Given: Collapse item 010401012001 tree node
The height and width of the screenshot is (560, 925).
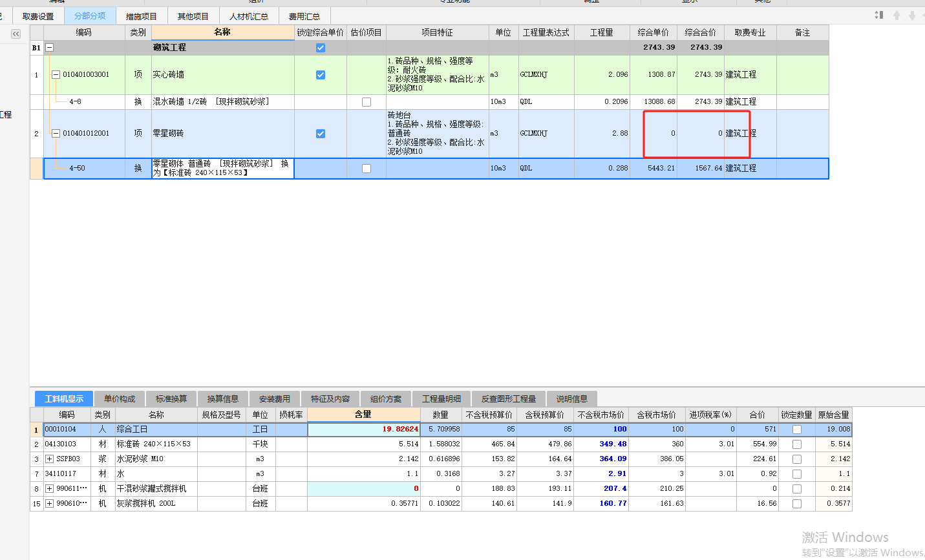Looking at the screenshot, I should pyautogui.click(x=56, y=134).
